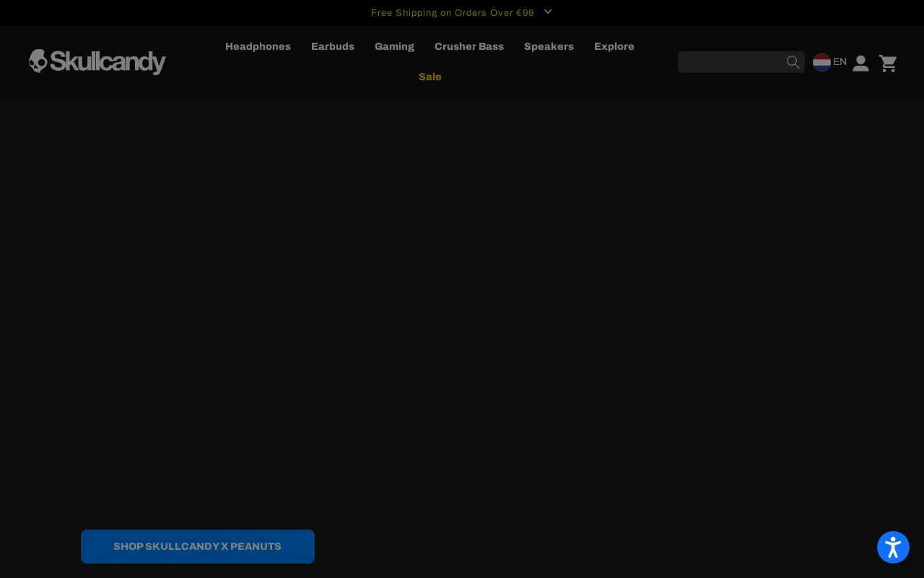Go to the Crusher Bass menu
Screen dimensions: 924x578
coord(469,46)
